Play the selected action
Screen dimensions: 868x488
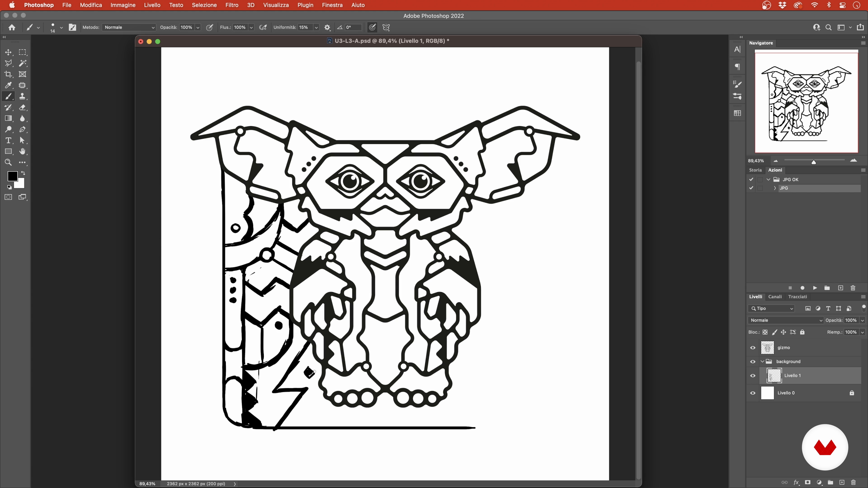tap(815, 288)
